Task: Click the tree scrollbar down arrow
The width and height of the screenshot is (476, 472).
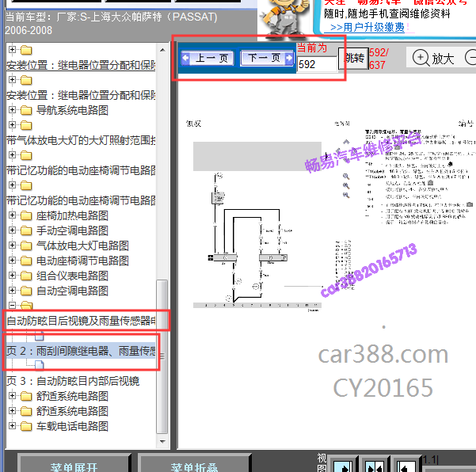Action: click(x=162, y=441)
